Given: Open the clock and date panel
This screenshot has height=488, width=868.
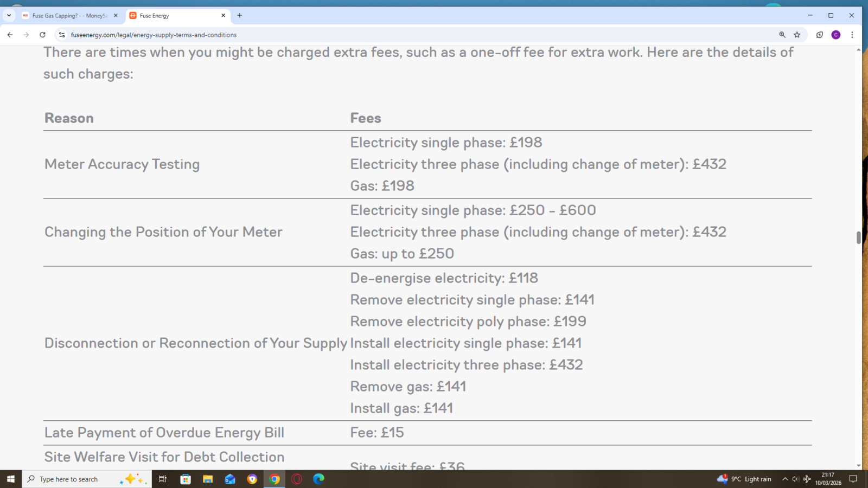Looking at the screenshot, I should (828, 479).
